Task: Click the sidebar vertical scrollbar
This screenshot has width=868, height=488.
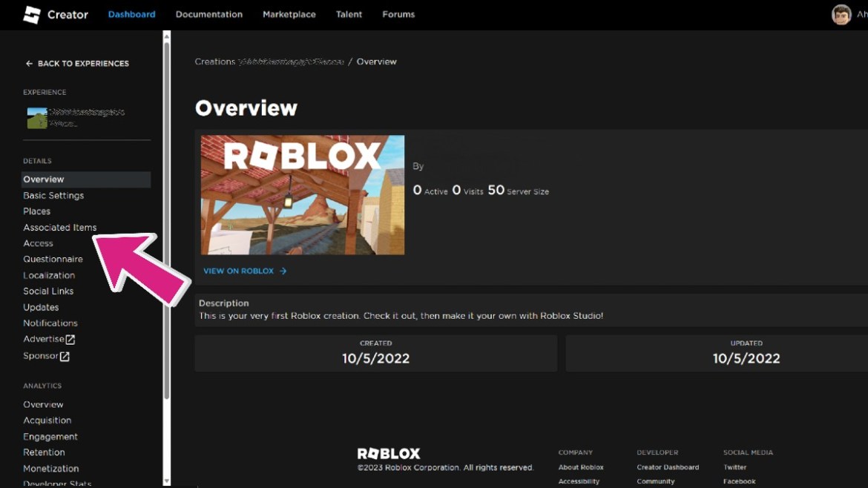Action: (x=167, y=222)
